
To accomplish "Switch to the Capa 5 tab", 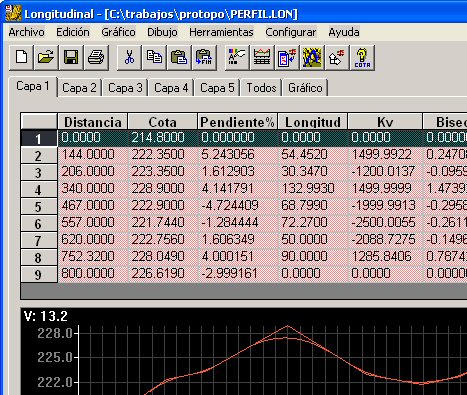I will [x=217, y=88].
